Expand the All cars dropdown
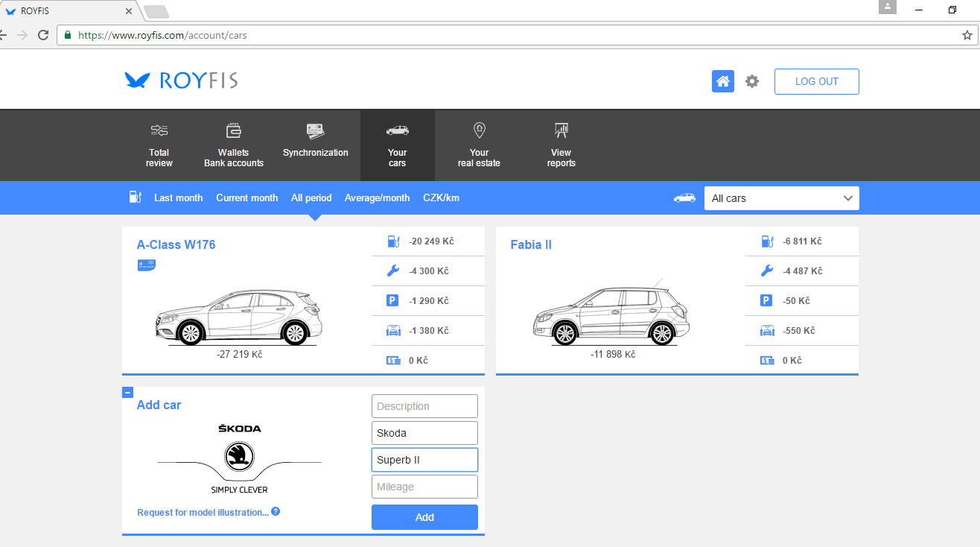 (782, 198)
